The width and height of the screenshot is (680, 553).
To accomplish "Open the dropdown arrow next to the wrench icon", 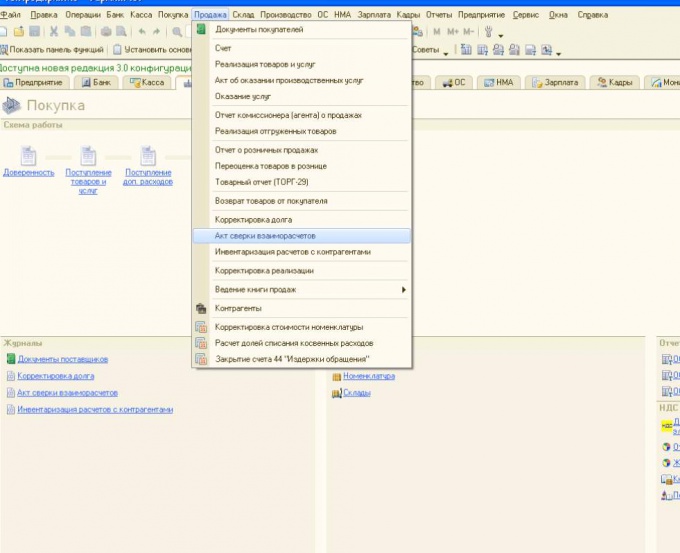I will point(500,35).
